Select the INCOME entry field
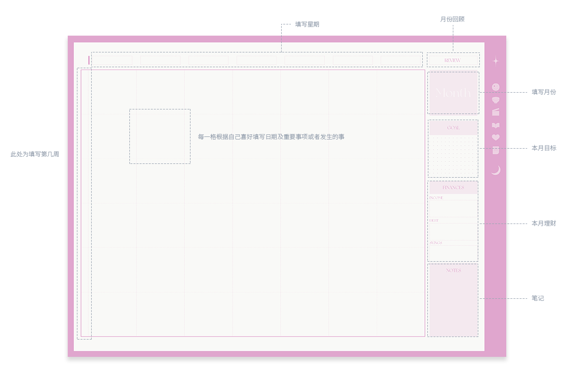Image resolution: width=571 pixels, height=392 pixels. (x=453, y=209)
